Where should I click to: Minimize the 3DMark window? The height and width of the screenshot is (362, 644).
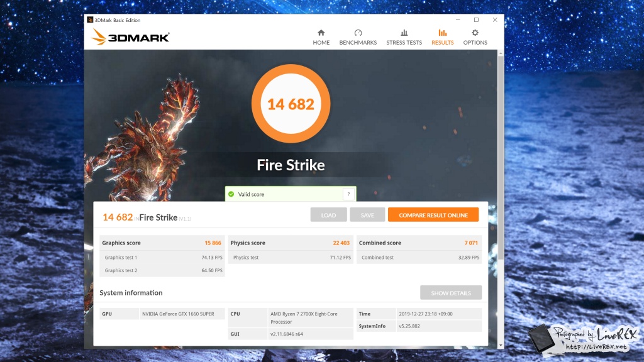click(x=458, y=19)
